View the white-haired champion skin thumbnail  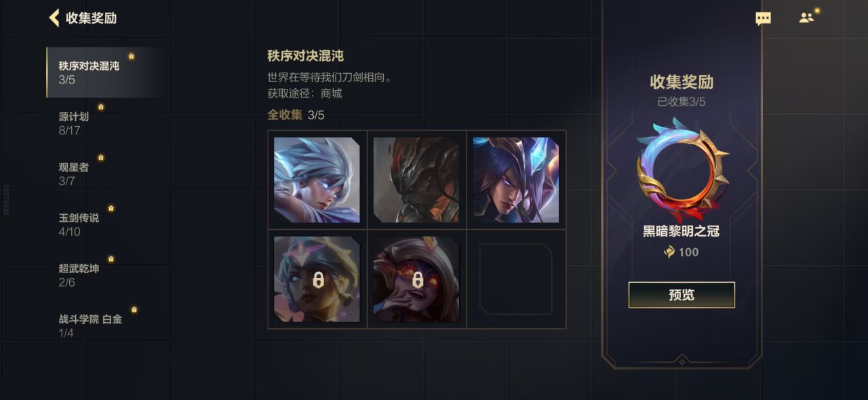(317, 180)
